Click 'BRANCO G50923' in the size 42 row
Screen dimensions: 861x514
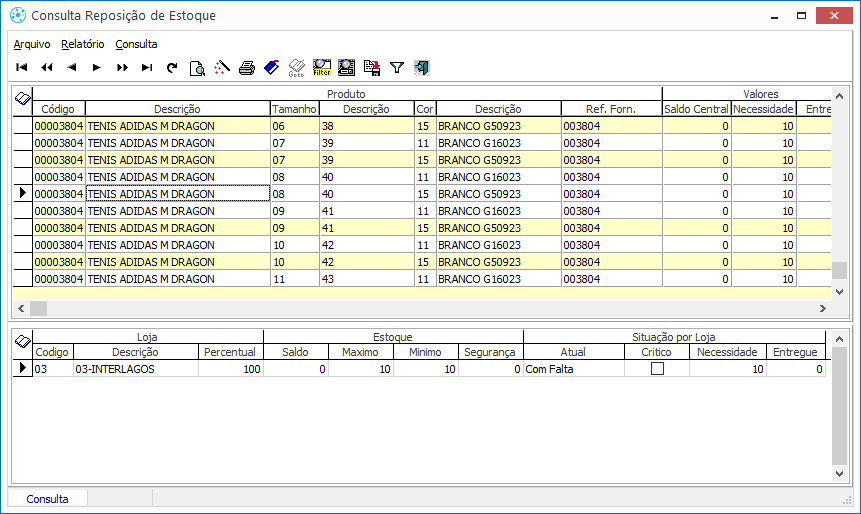tap(498, 262)
